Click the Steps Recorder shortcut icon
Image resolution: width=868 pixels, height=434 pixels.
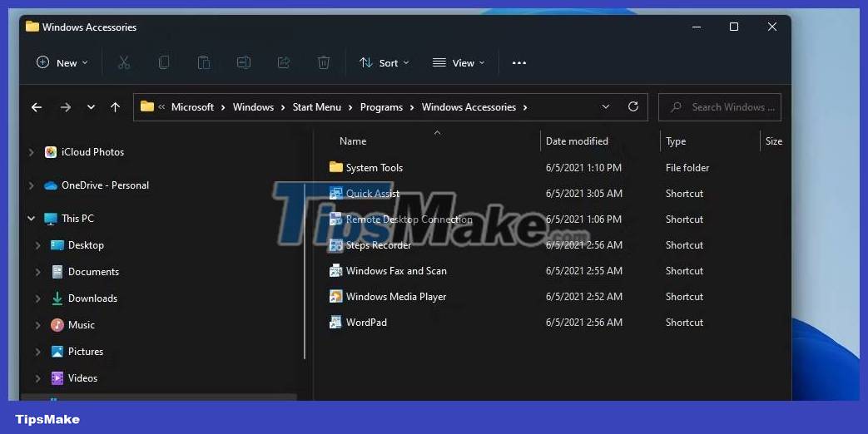click(335, 245)
